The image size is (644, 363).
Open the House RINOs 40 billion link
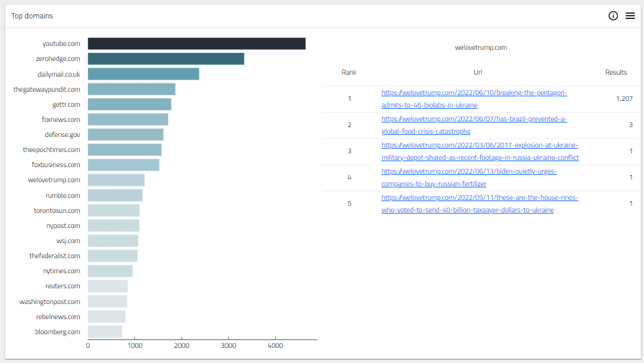480,204
